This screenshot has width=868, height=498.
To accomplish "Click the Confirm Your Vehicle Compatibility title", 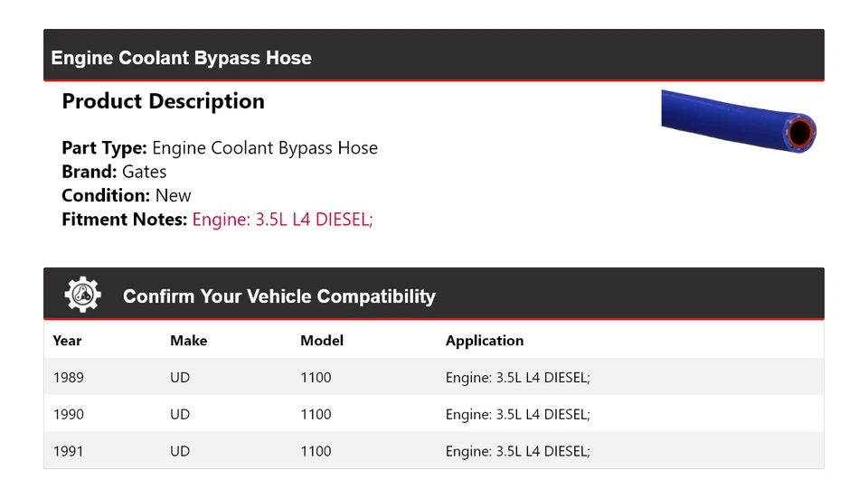I will (279, 296).
